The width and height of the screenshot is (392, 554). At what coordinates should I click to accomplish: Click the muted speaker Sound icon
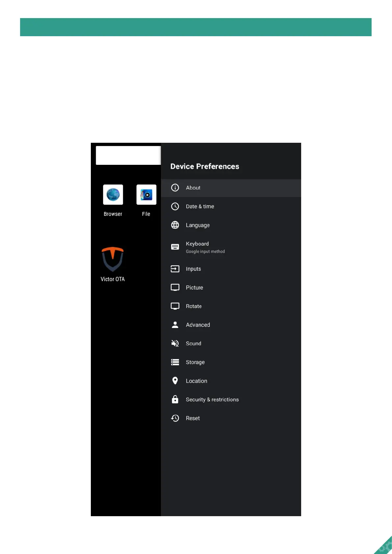[175, 343]
